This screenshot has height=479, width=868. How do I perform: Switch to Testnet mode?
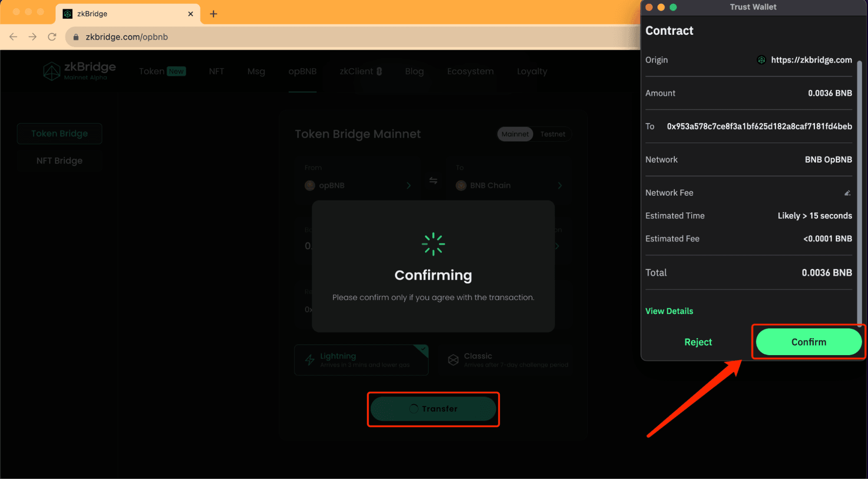tap(552, 134)
